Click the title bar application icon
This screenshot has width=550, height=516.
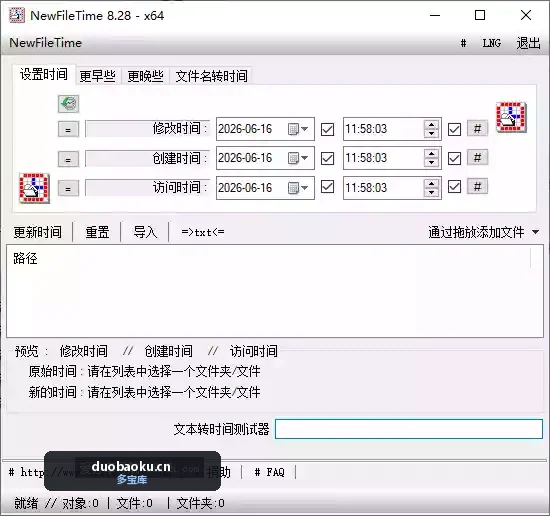[17, 15]
